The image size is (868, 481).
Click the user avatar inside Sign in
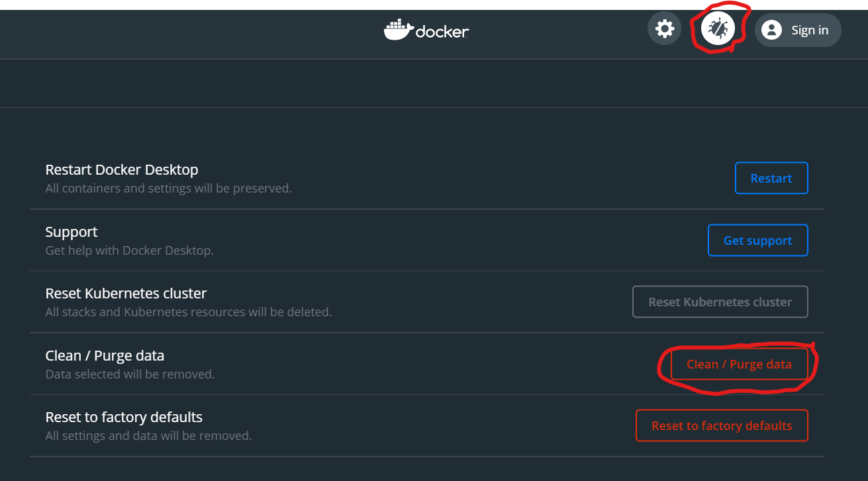pyautogui.click(x=771, y=30)
